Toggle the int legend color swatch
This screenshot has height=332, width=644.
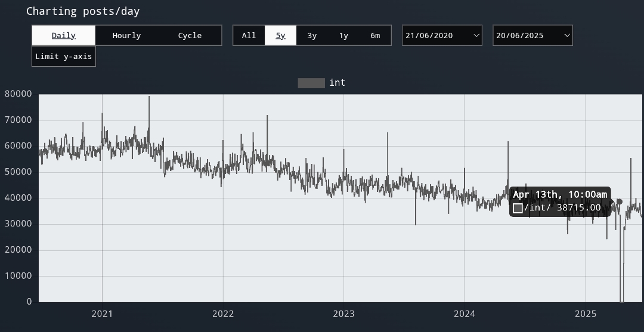click(311, 83)
